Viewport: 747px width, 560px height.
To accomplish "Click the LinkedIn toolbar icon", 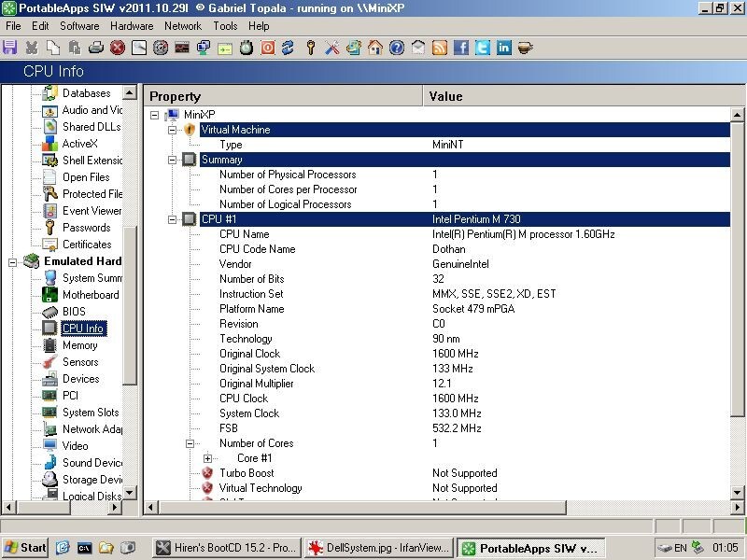I will [503, 48].
